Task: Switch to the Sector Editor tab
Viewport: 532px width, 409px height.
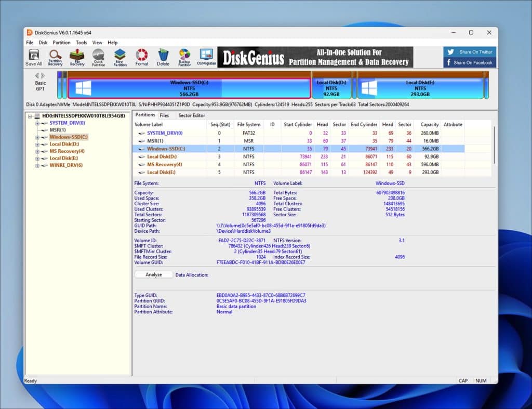Action: click(192, 115)
